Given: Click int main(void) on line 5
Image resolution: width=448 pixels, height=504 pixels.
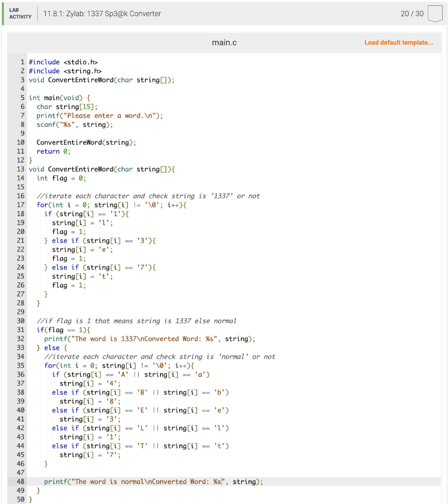Looking at the screenshot, I should click(60, 98).
